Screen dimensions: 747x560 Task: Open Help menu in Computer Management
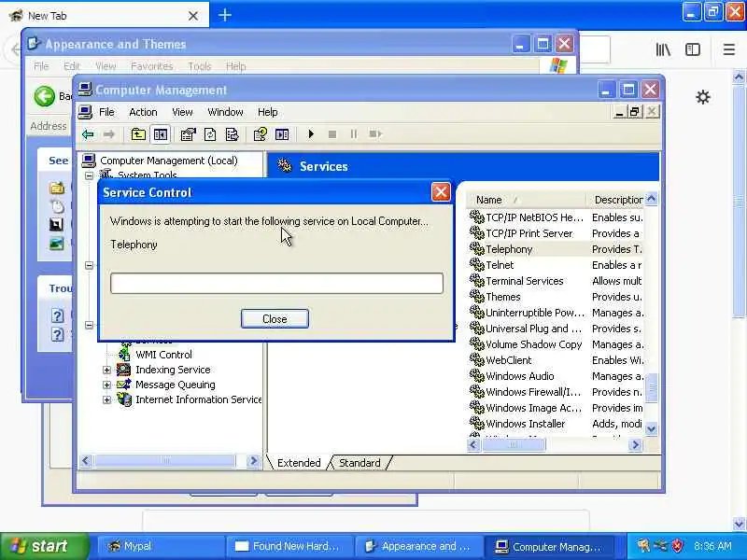pyautogui.click(x=268, y=112)
